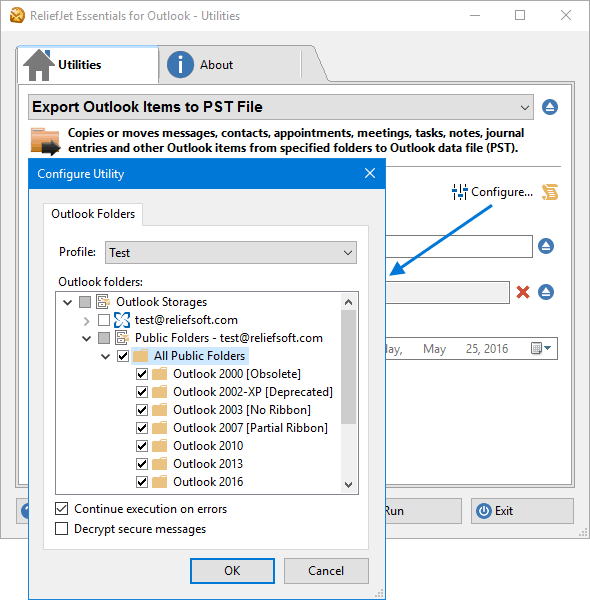
Task: Select the Outlook Folders tab
Action: [93, 214]
